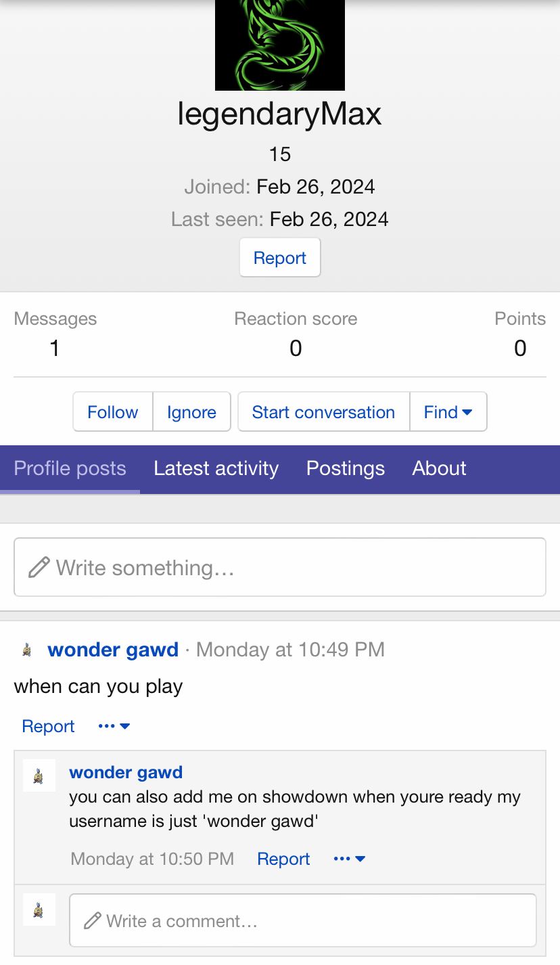
Task: Click wonder gawd's avatar beside the profile post
Action: pos(27,650)
